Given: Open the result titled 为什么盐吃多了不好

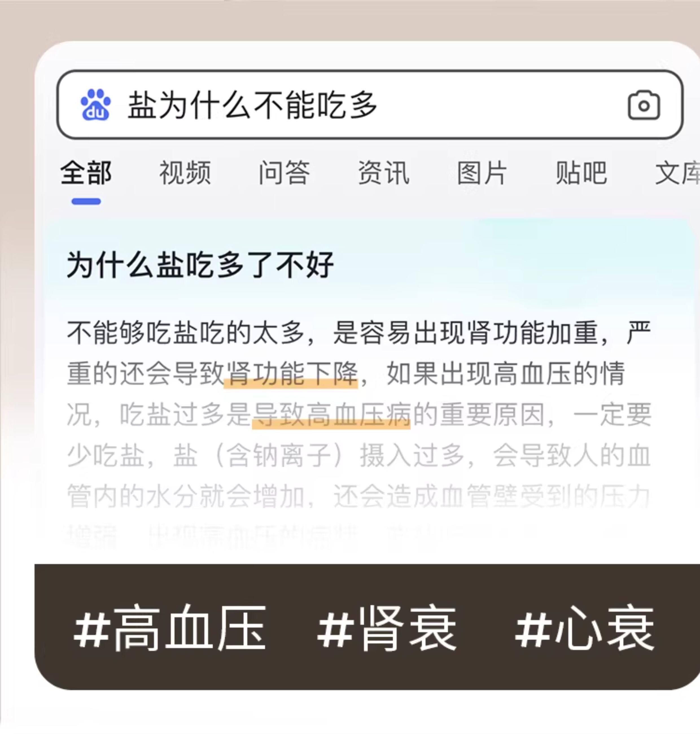Looking at the screenshot, I should [x=200, y=265].
